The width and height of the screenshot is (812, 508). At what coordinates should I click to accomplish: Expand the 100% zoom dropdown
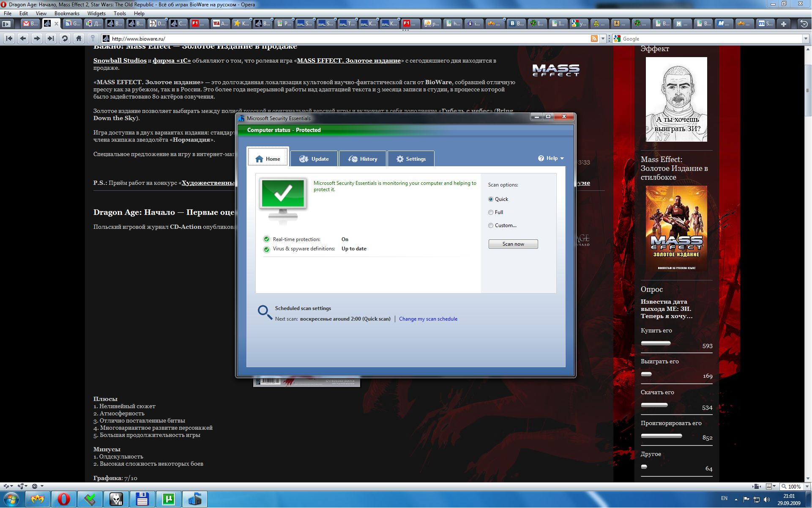click(807, 486)
